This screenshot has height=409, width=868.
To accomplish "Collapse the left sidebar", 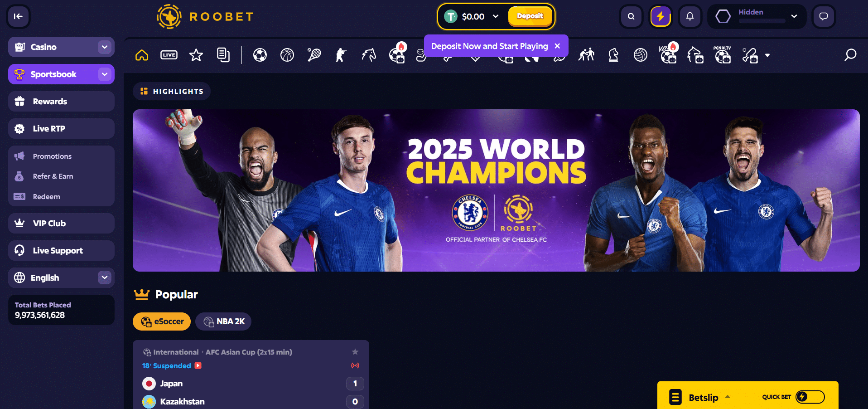I will coord(18,16).
